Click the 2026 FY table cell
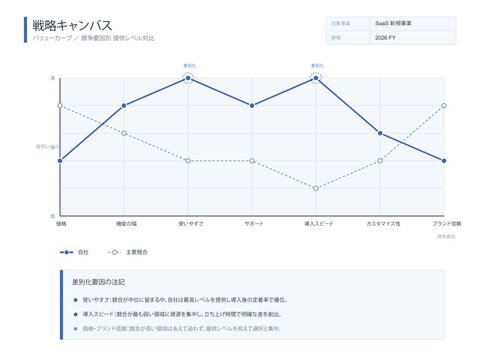Image resolution: width=480 pixels, height=360 pixels. pyautogui.click(x=413, y=38)
